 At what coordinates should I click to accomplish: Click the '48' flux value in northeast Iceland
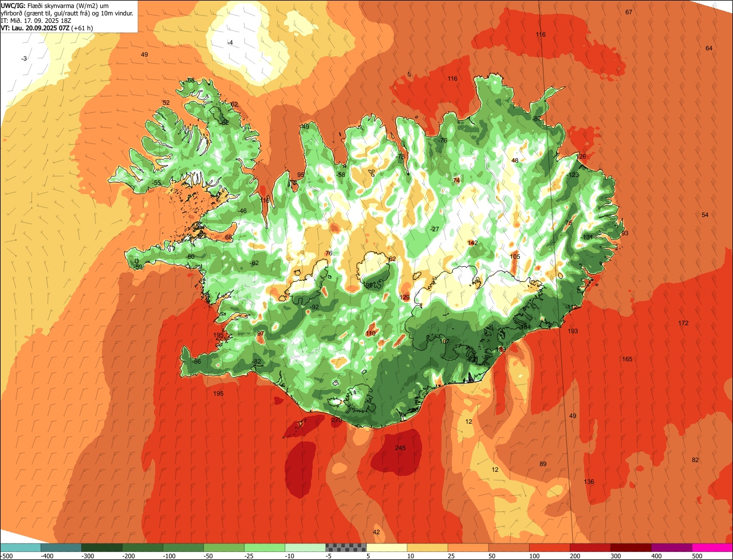pos(515,161)
